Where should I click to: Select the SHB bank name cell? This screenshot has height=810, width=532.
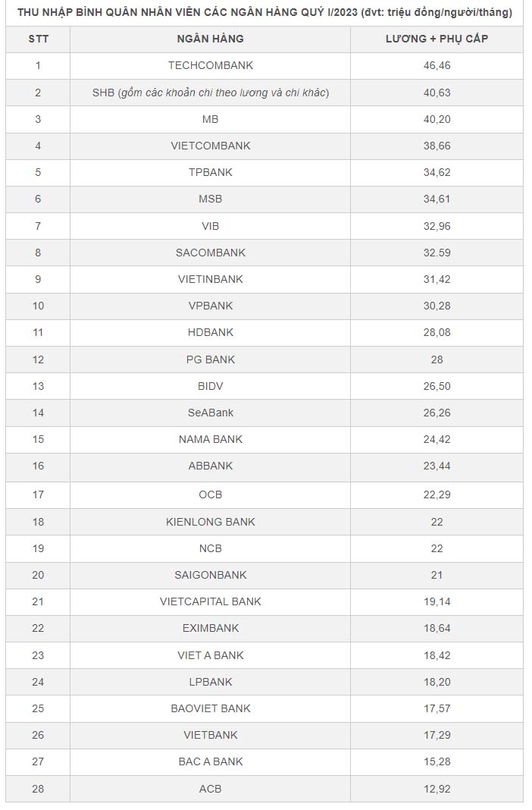point(210,93)
